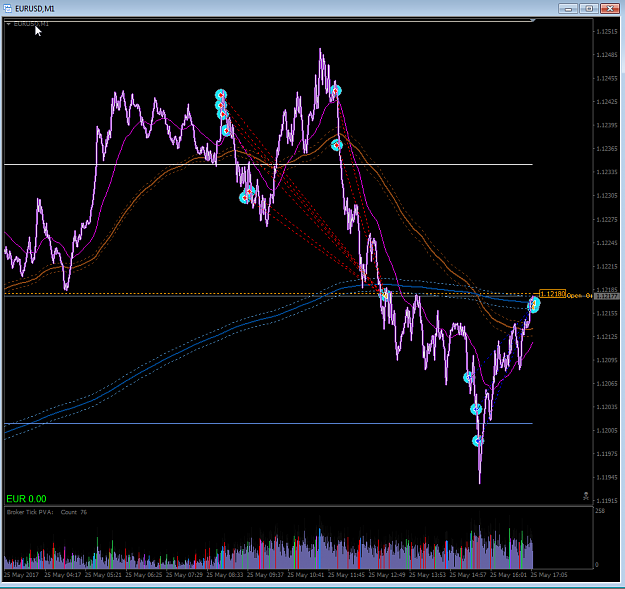Select the sell marker on orange average near 1.12365

[337, 145]
